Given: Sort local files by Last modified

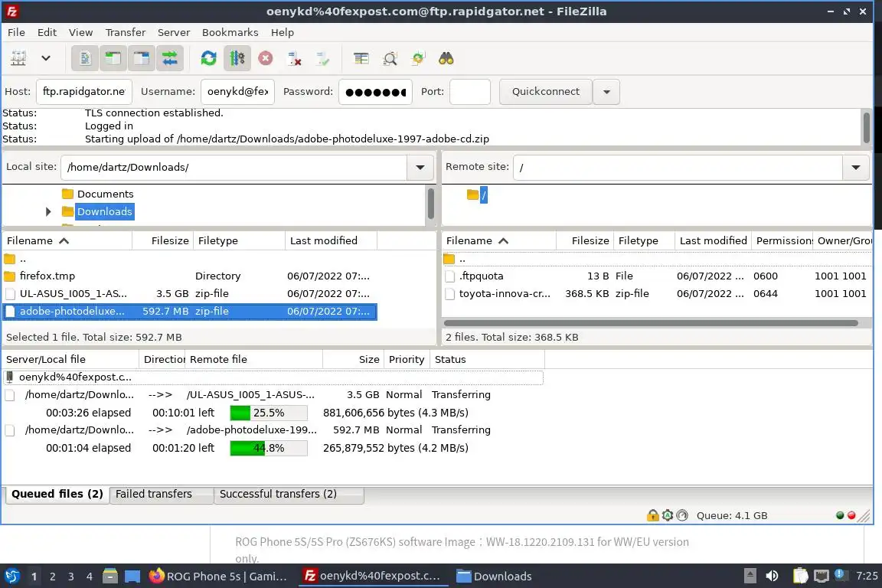Looking at the screenshot, I should (x=331, y=241).
